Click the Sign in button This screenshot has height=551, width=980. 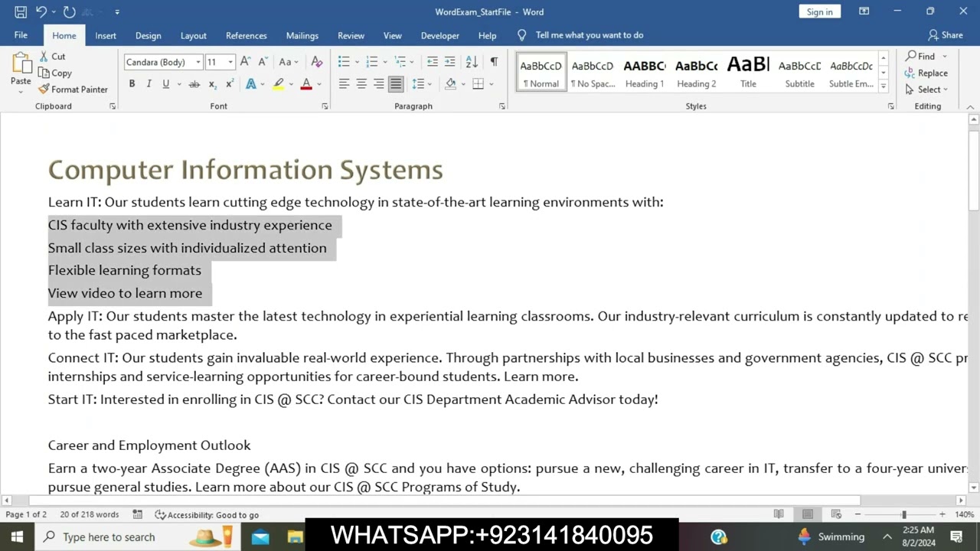point(819,11)
